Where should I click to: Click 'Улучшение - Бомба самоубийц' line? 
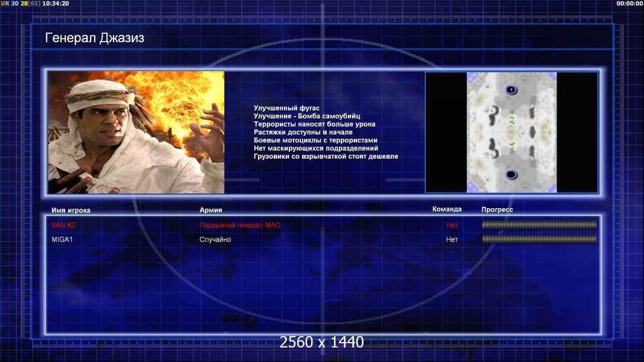(307, 116)
